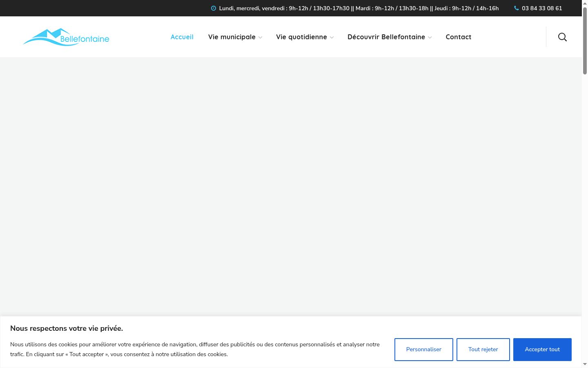
Task: Click the Tout rejeter button
Action: coord(483,350)
